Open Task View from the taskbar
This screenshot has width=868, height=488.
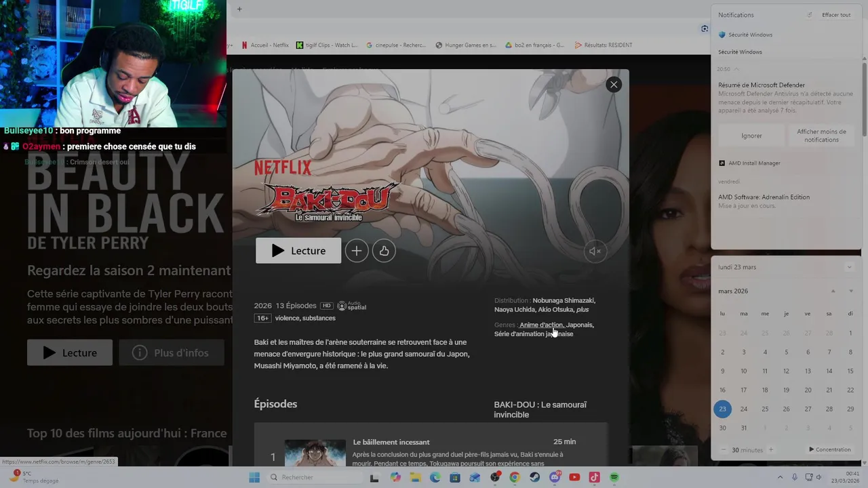click(374, 477)
